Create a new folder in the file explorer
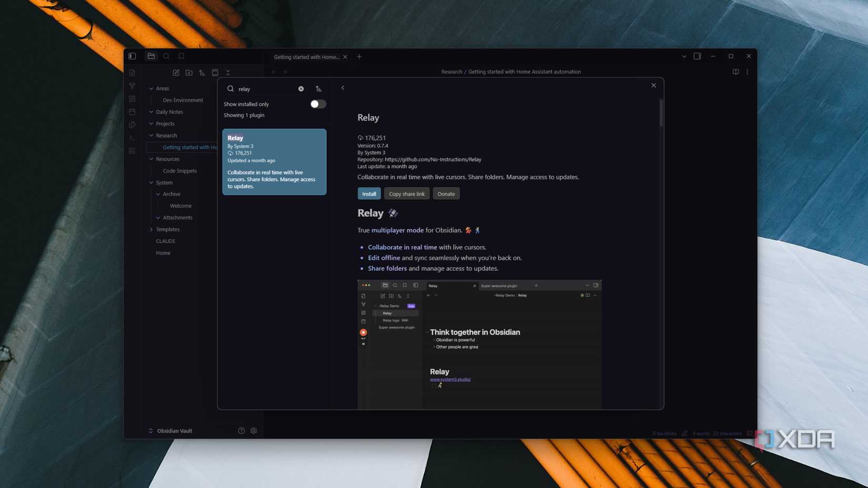 coord(189,73)
